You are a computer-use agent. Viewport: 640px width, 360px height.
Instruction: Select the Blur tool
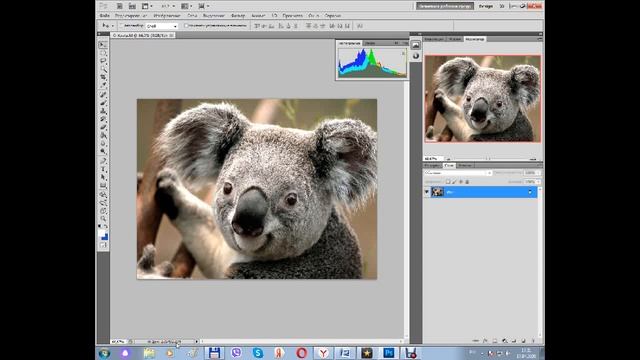tap(103, 144)
